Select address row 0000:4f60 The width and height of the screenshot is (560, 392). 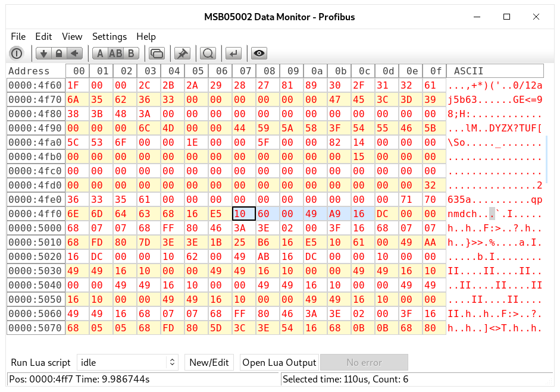[x=35, y=85]
